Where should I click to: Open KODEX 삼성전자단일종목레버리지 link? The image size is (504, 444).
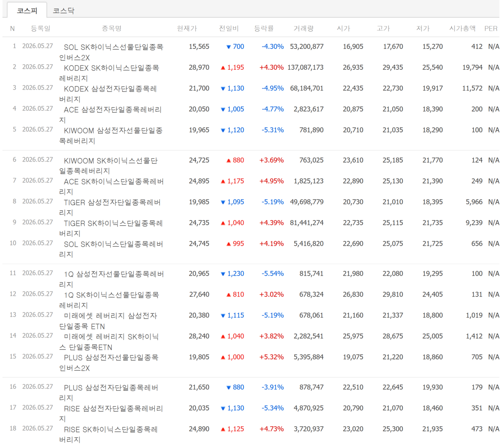[108, 94]
